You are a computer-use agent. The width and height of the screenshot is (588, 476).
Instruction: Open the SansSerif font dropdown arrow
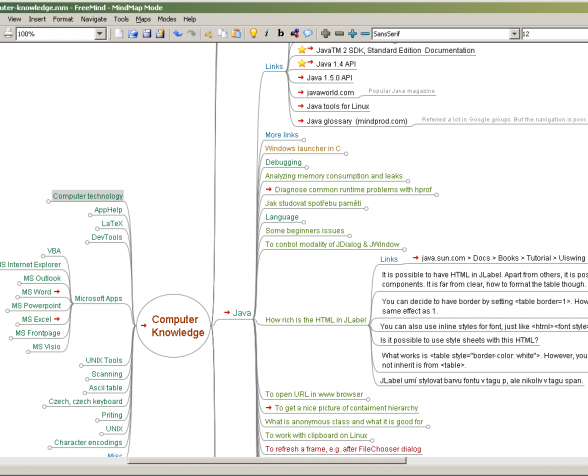[x=514, y=34]
